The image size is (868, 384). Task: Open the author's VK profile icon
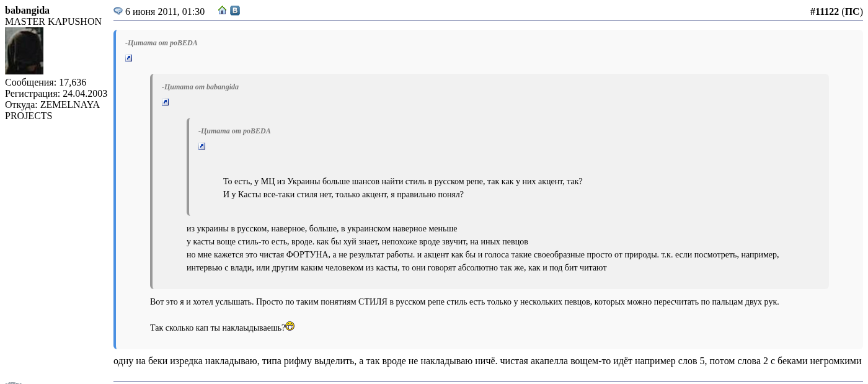235,11
